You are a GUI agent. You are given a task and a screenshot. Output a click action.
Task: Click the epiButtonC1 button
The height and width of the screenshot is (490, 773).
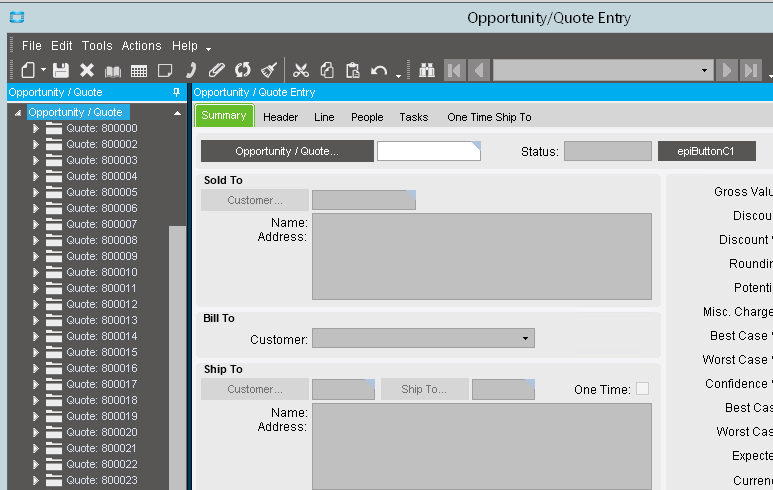[706, 151]
